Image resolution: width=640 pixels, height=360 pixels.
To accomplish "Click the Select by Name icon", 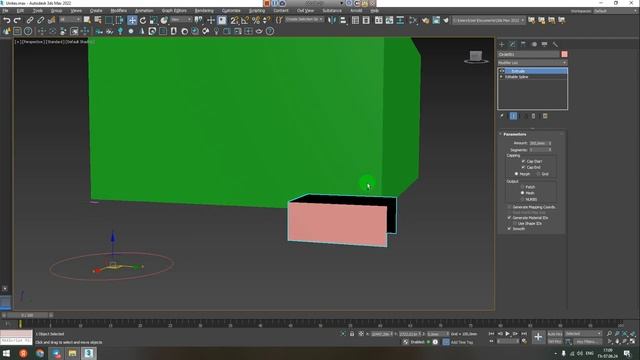I will click(98, 20).
